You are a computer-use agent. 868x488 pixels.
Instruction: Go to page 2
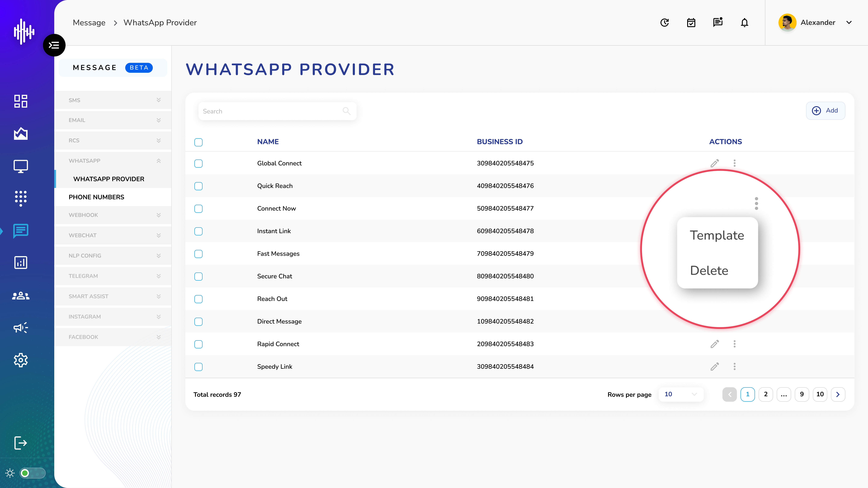pos(766,394)
